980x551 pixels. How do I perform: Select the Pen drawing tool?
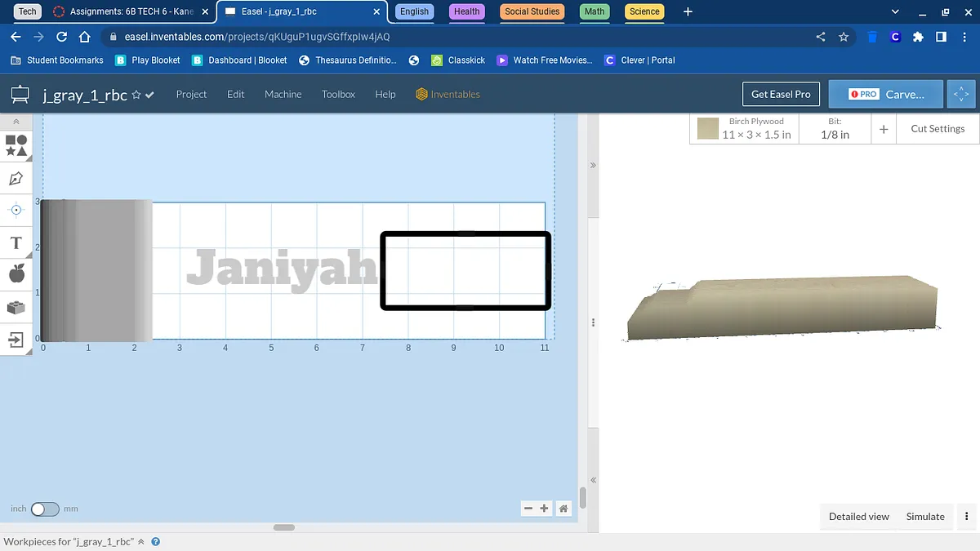(x=16, y=178)
